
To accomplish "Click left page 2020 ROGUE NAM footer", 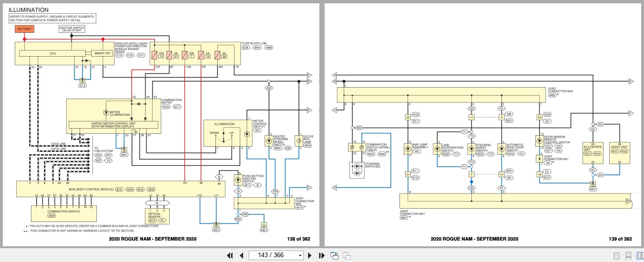I will coord(153,239).
